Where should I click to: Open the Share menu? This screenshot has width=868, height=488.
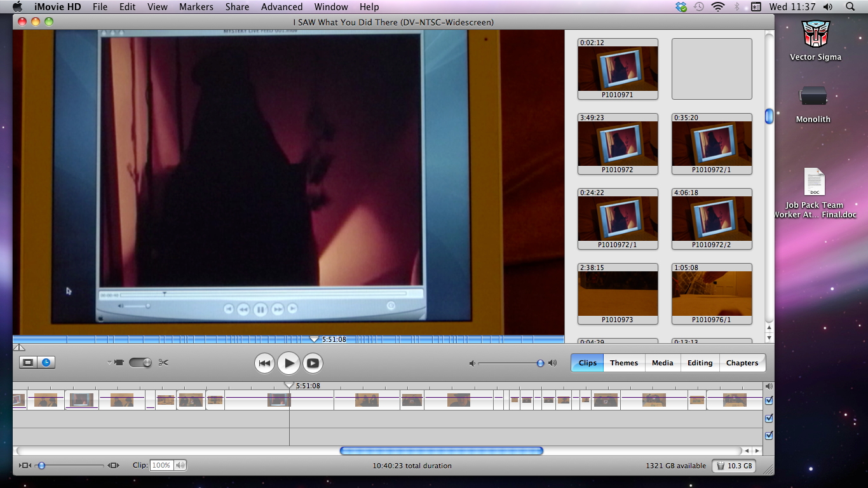tap(237, 7)
